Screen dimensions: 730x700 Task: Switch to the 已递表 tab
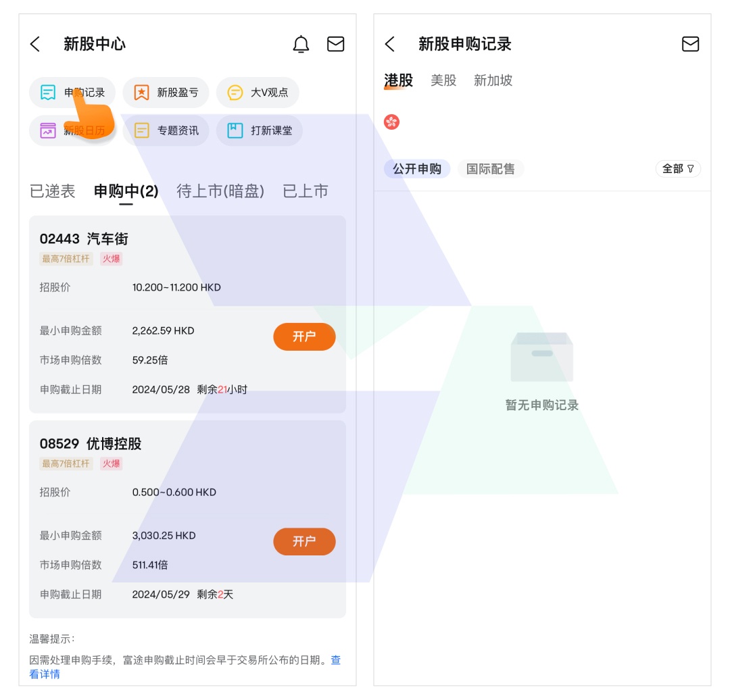point(52,191)
